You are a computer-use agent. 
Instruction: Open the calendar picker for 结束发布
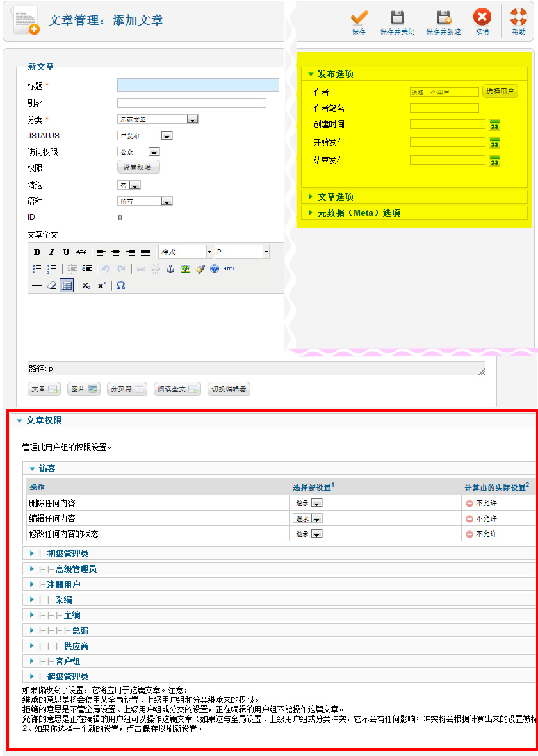(494, 161)
